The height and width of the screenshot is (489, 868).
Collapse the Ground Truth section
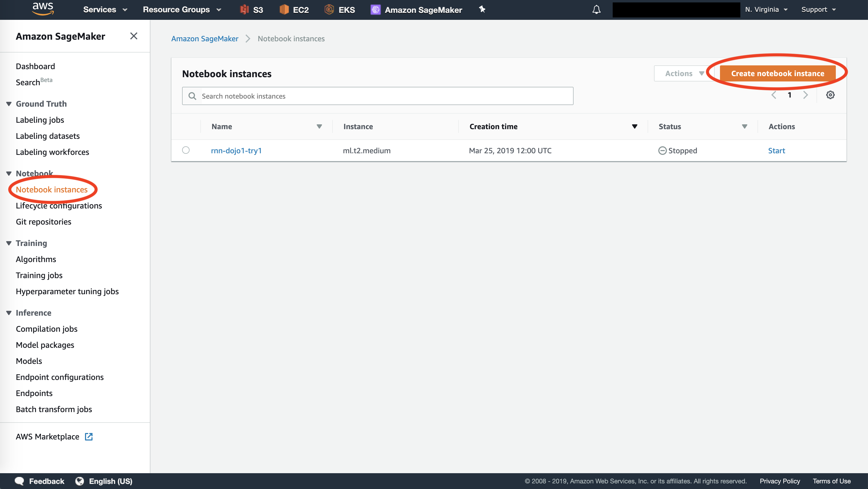click(9, 104)
